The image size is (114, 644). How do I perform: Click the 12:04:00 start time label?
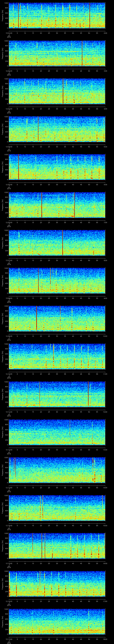(x=9, y=147)
